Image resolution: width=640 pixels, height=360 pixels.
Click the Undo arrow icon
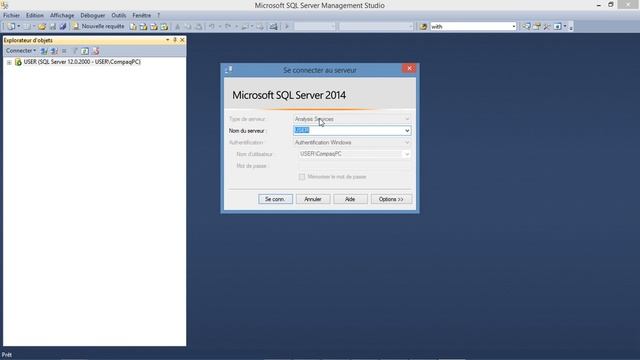coord(212,27)
